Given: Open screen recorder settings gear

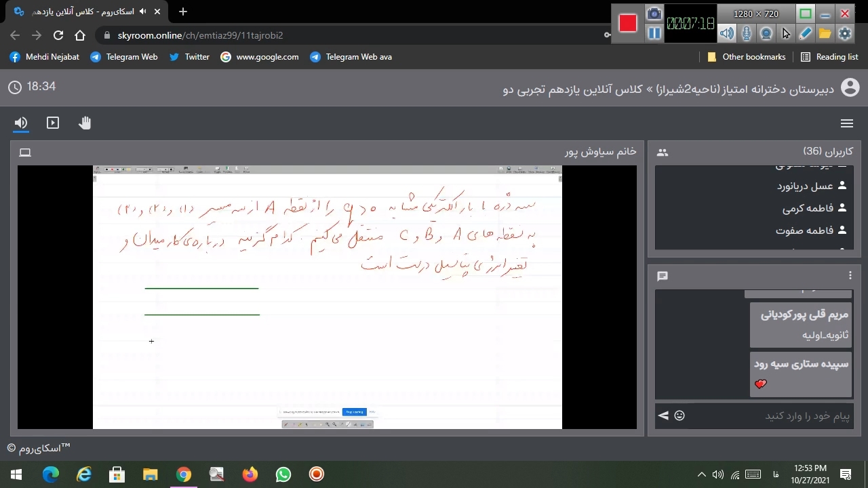Looking at the screenshot, I should click(x=845, y=33).
